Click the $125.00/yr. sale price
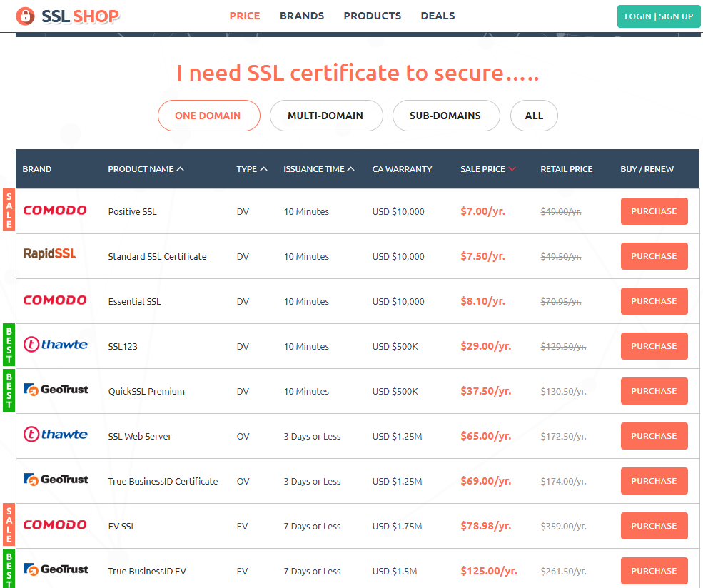The height and width of the screenshot is (588, 703). pos(489,571)
